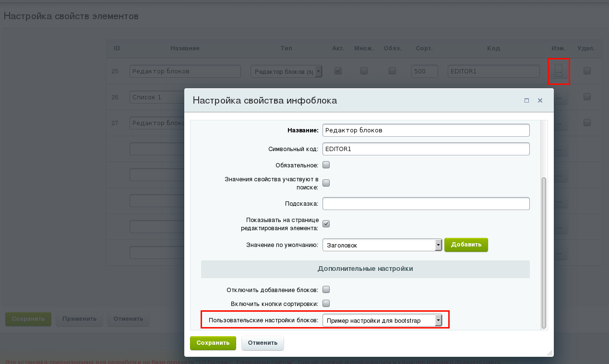Click the green Добавить button
The height and width of the screenshot is (364, 609).
466,245
